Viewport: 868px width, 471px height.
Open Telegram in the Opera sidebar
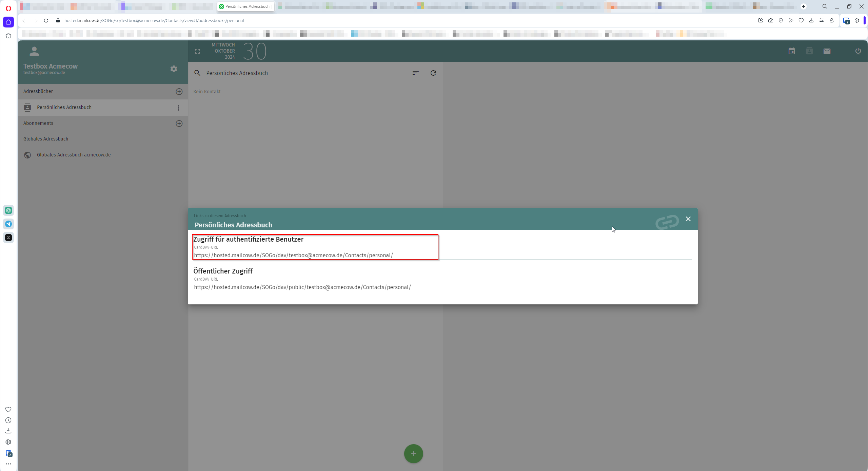[x=8, y=224]
